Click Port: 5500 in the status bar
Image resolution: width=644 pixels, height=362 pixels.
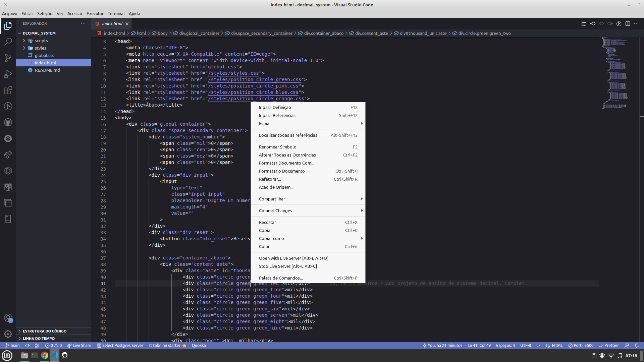[581, 345]
